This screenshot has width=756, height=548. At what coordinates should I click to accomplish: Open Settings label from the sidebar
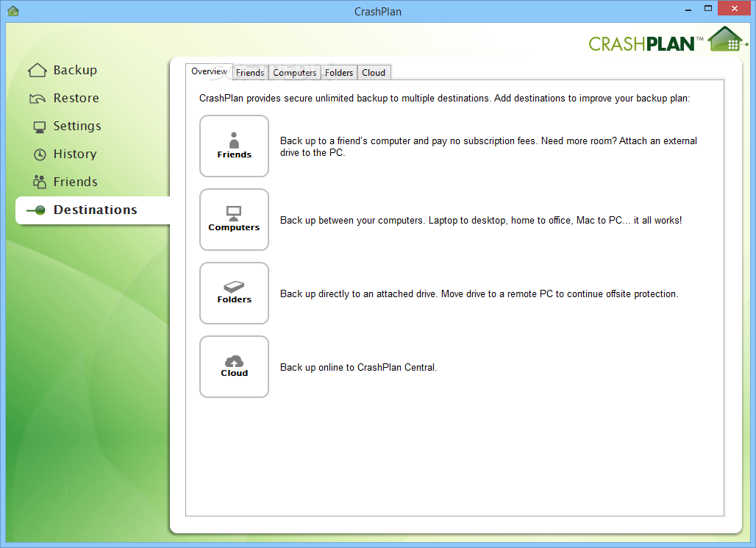77,127
